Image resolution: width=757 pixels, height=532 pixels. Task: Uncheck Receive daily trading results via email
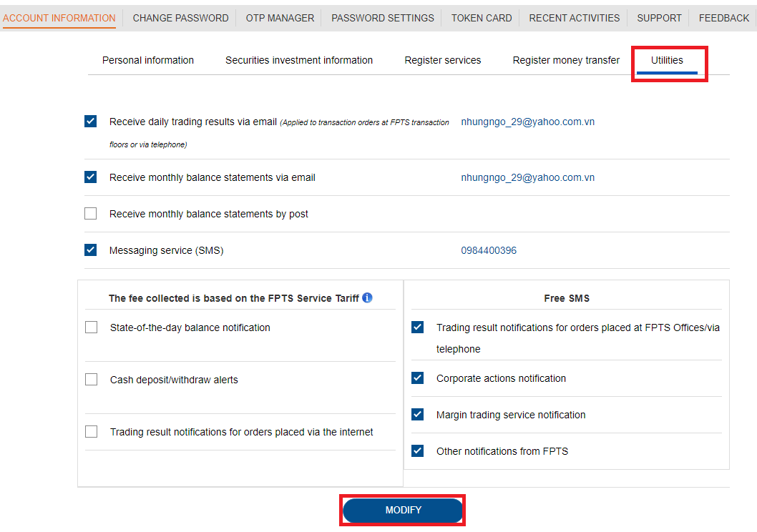coord(90,121)
